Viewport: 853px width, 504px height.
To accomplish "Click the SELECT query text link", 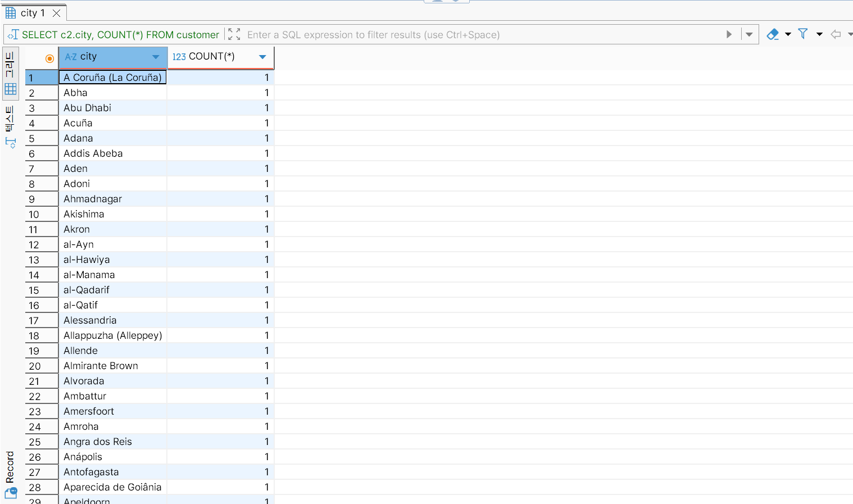I will click(x=120, y=35).
